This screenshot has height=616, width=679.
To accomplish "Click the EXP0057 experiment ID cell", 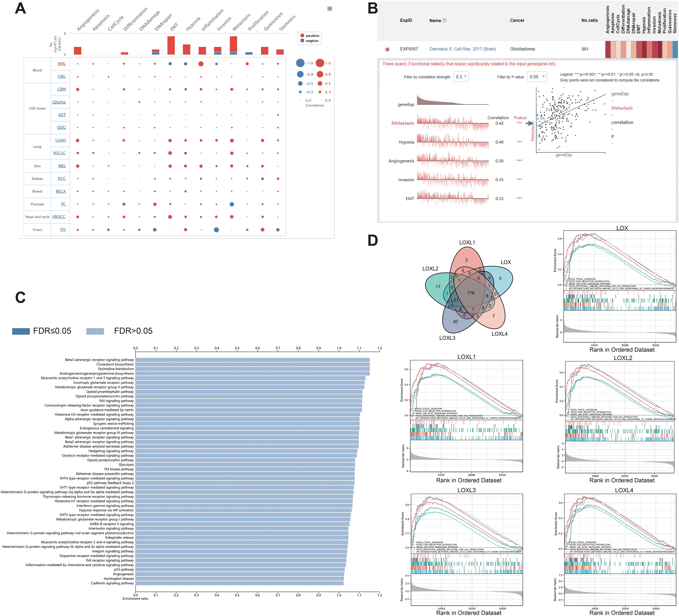I will 409,49.
